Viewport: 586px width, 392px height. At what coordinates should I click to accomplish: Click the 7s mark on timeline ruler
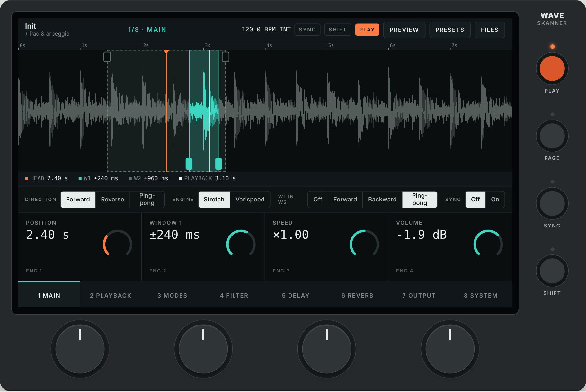(454, 45)
